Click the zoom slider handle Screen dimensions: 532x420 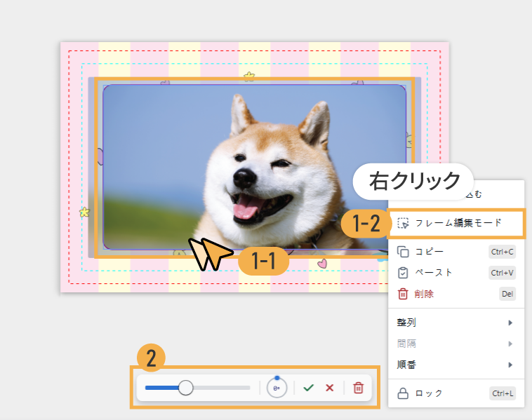coord(186,388)
